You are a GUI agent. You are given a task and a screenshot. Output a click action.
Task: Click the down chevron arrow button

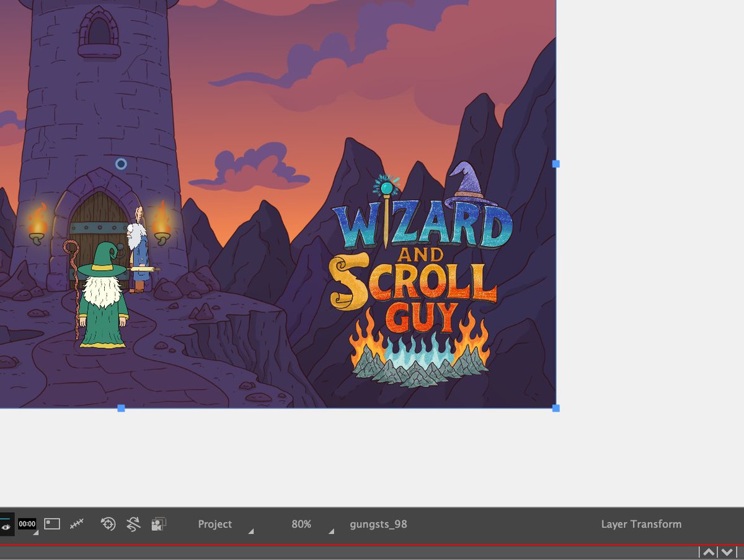[x=727, y=552]
